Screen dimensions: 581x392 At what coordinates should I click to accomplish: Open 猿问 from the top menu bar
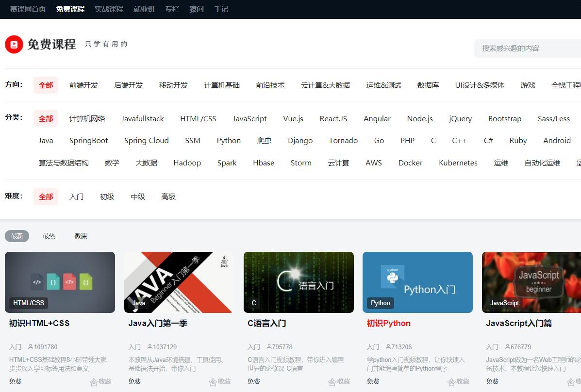click(196, 9)
